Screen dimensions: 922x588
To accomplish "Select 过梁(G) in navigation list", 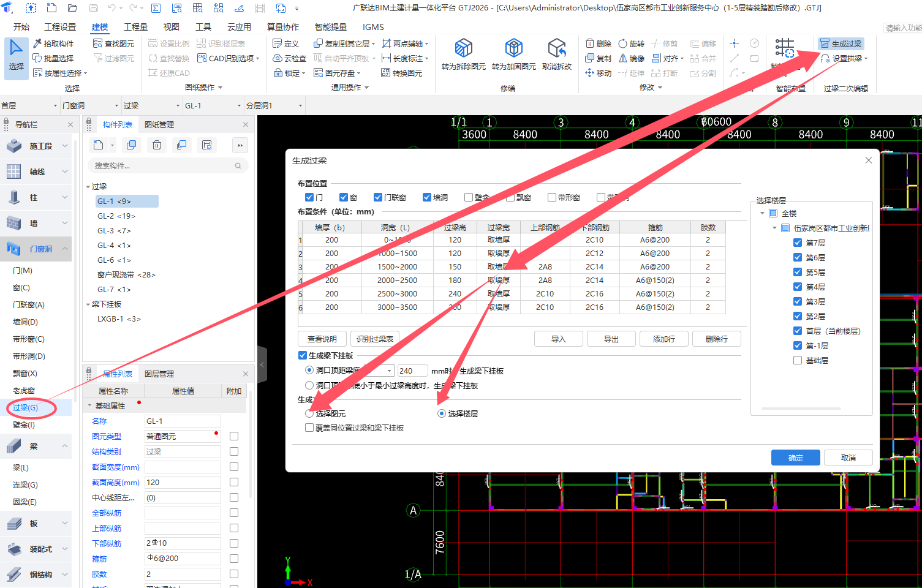I will coord(26,407).
